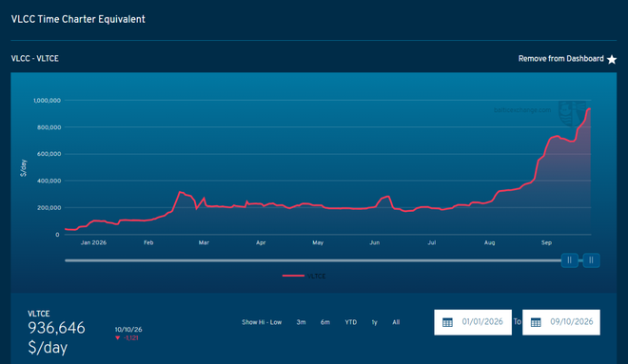Click the Sep axis label

[x=546, y=242]
